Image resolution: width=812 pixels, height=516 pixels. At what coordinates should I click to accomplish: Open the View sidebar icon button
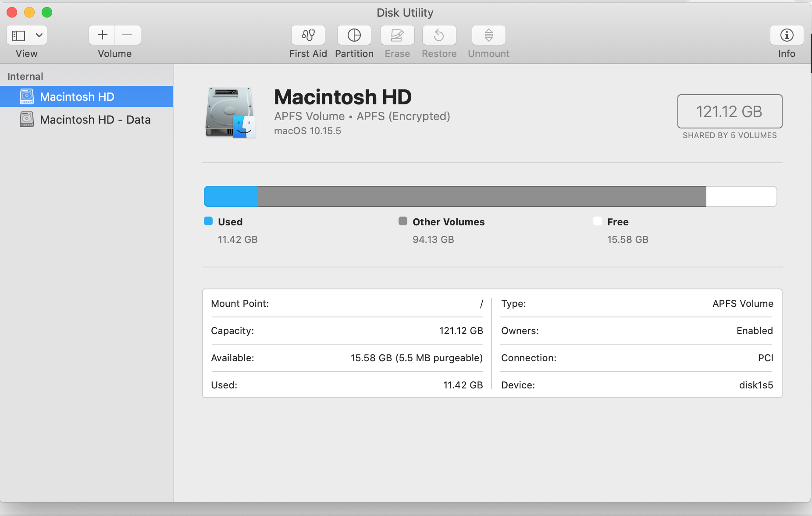click(x=18, y=36)
